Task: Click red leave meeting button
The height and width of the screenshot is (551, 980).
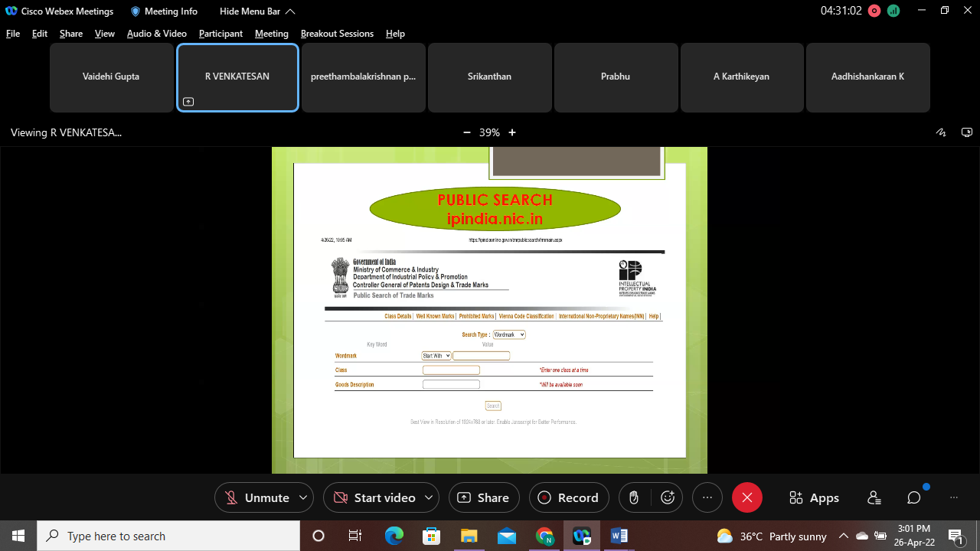Action: [747, 497]
